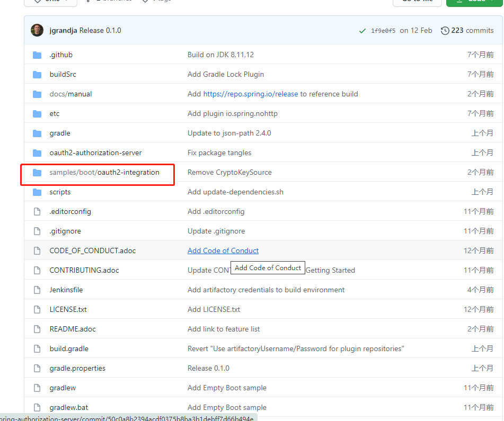Screen dimensions: 504x421
Task: Open the gradlew file
Action: pyautogui.click(x=63, y=388)
